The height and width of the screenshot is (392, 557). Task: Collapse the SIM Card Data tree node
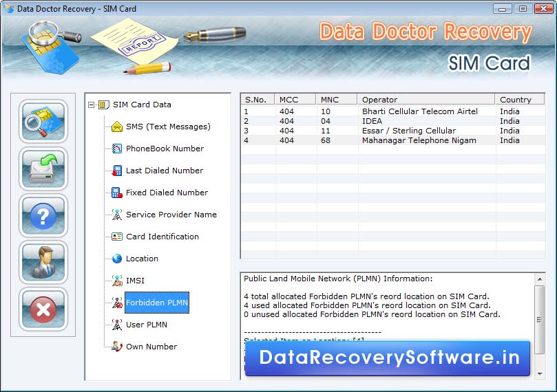click(92, 105)
